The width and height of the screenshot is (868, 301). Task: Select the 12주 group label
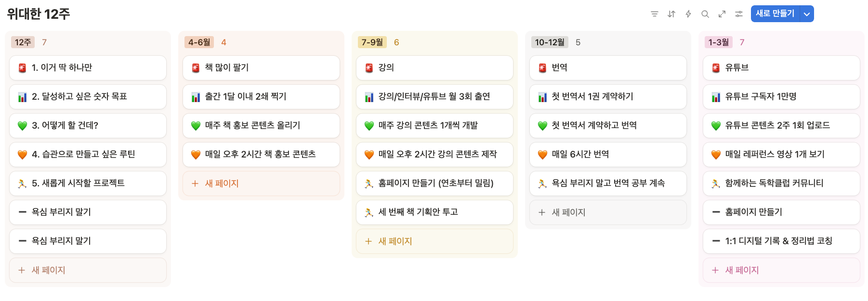point(23,42)
